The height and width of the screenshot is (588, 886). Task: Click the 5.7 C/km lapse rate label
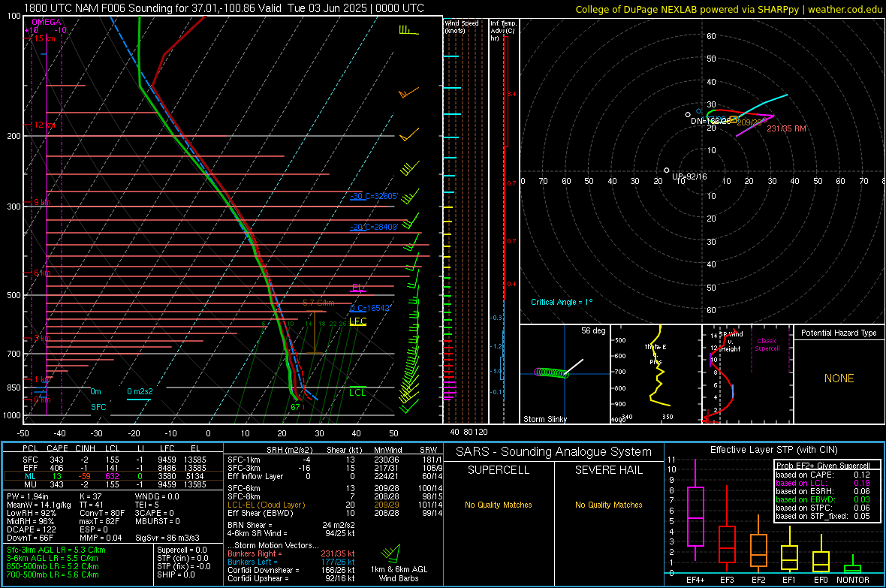pyautogui.click(x=318, y=303)
